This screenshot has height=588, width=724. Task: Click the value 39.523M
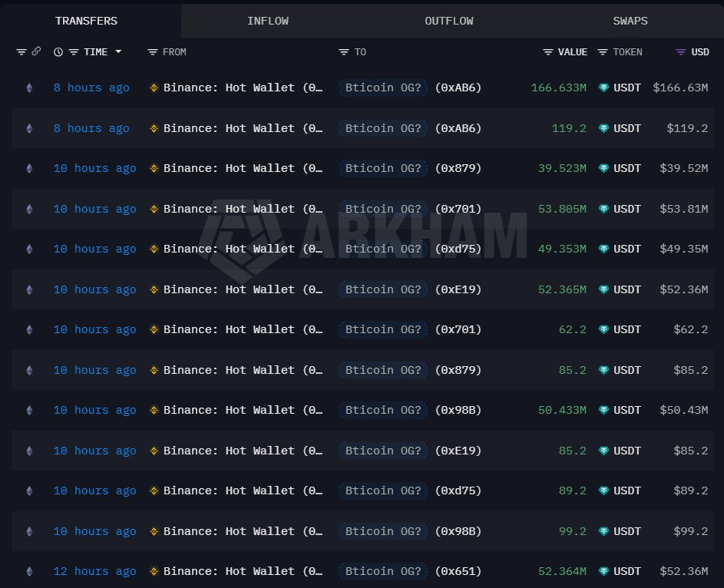click(x=563, y=168)
